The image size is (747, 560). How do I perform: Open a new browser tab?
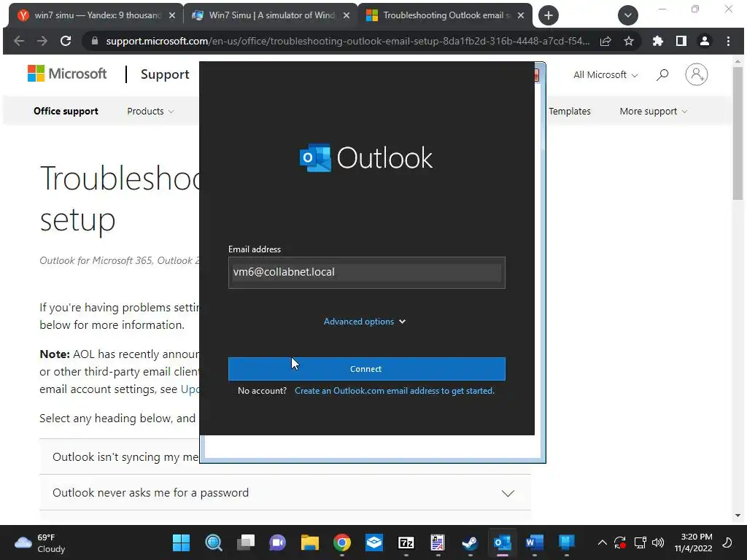549,15
